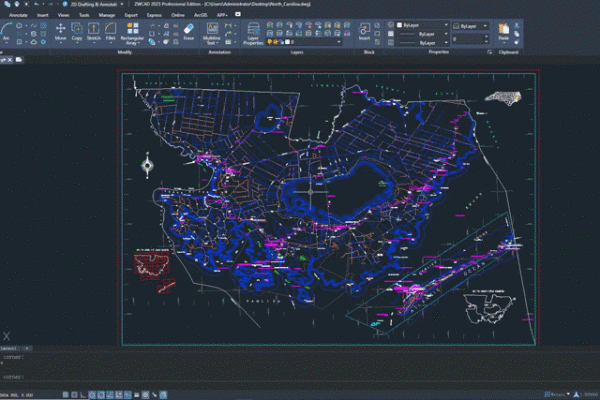This screenshot has height=400, width=600.
Task: Open Layer Properties manager
Action: coord(254,33)
